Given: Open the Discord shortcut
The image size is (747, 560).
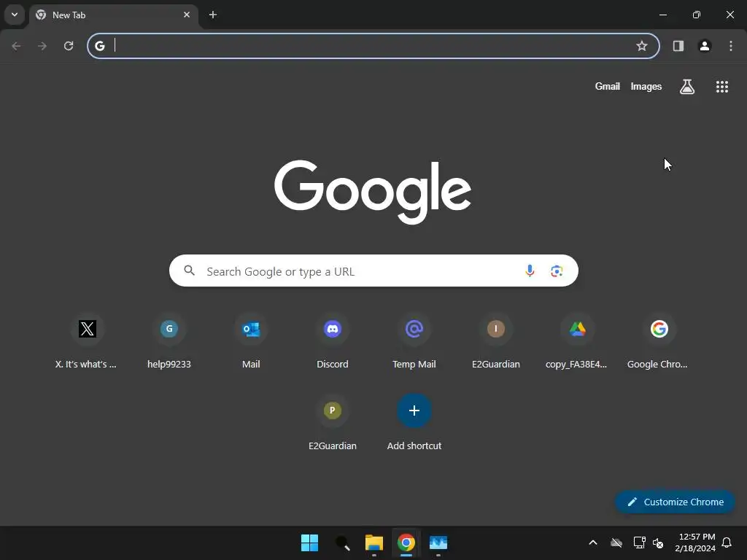Looking at the screenshot, I should [333, 342].
